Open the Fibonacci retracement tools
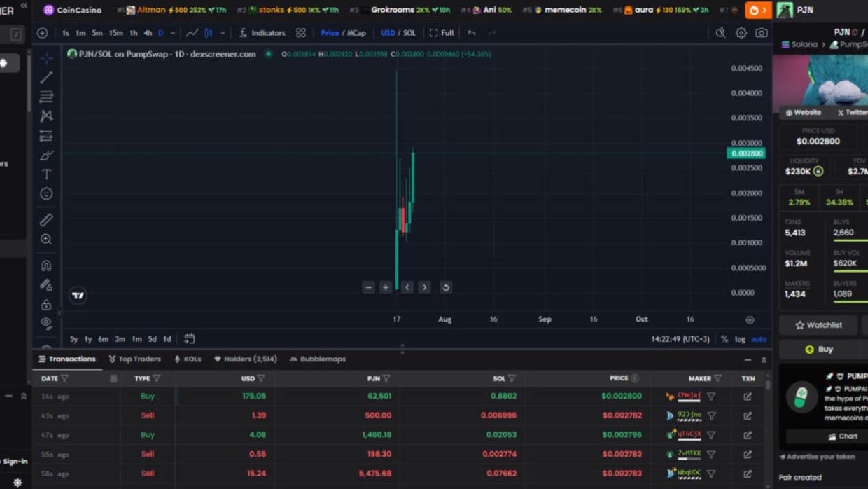Screen dimensions: 868x489 (x=46, y=97)
